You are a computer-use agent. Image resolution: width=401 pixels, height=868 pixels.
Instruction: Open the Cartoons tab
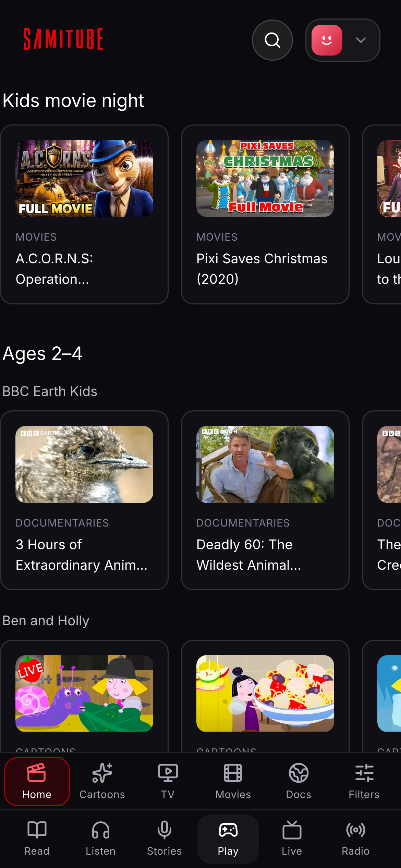pyautogui.click(x=102, y=781)
